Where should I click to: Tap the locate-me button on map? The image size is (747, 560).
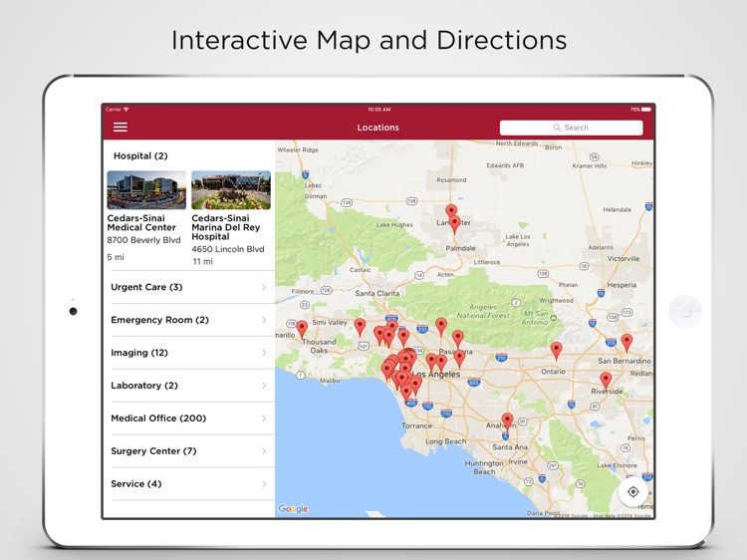[632, 492]
